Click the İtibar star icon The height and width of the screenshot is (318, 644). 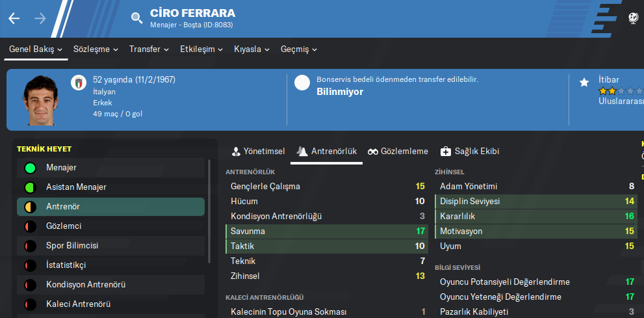[x=584, y=82]
